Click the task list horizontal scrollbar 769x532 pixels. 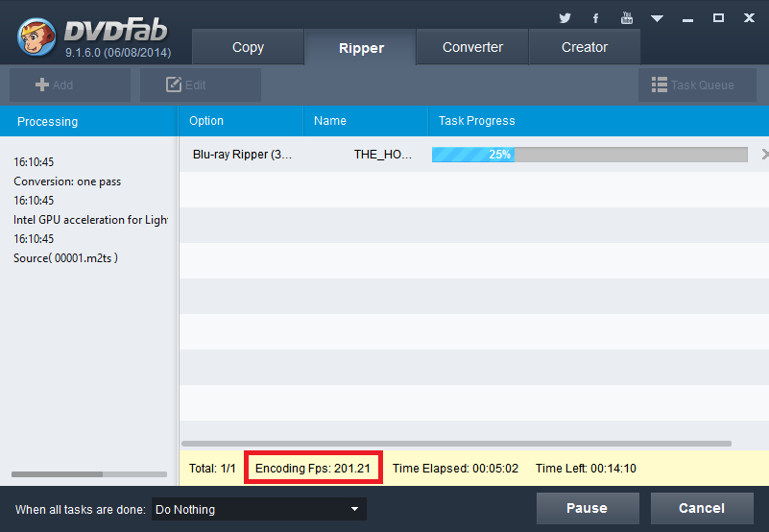pos(456,444)
